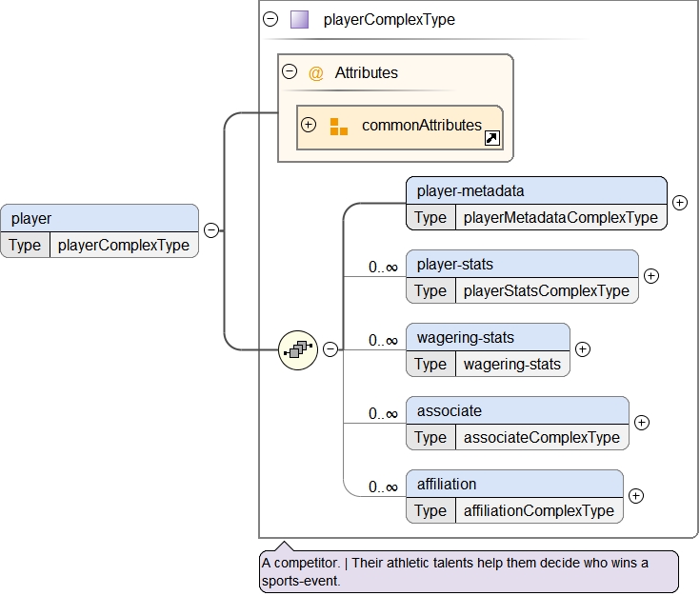
Task: Open the playerMetadataComplexType type link
Action: pyautogui.click(x=560, y=217)
